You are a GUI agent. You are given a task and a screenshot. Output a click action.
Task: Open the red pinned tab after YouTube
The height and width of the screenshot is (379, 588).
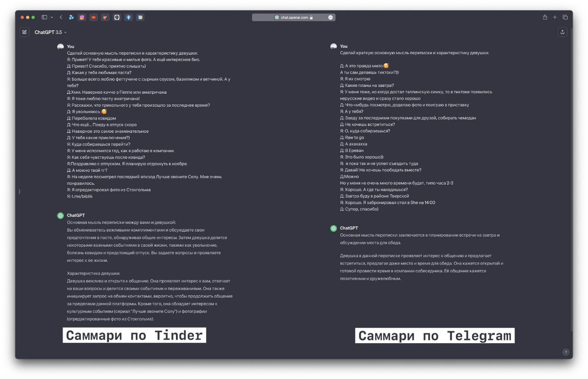pos(105,17)
